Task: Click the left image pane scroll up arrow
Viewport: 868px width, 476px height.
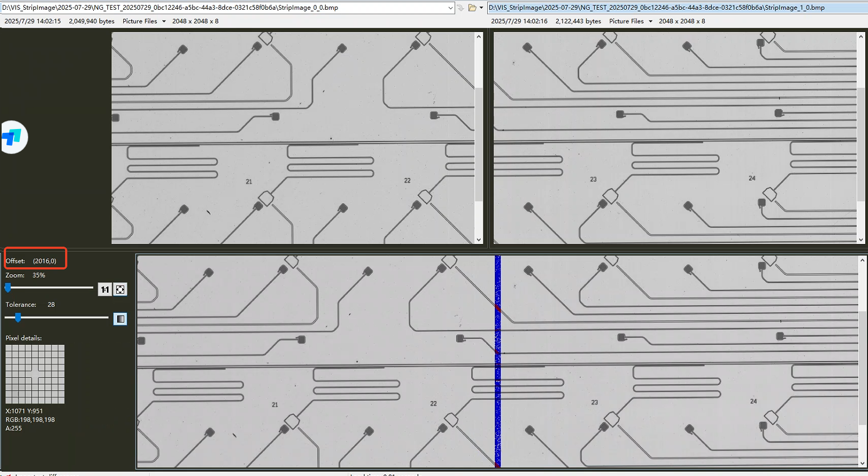Action: click(x=478, y=36)
